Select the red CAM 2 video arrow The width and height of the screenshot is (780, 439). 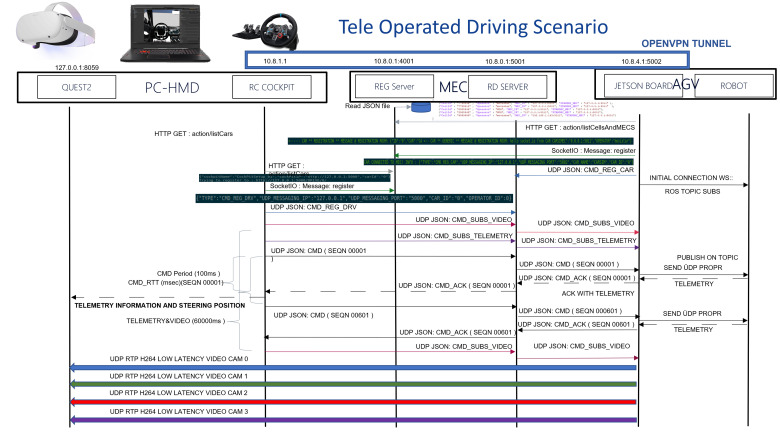coord(353,402)
